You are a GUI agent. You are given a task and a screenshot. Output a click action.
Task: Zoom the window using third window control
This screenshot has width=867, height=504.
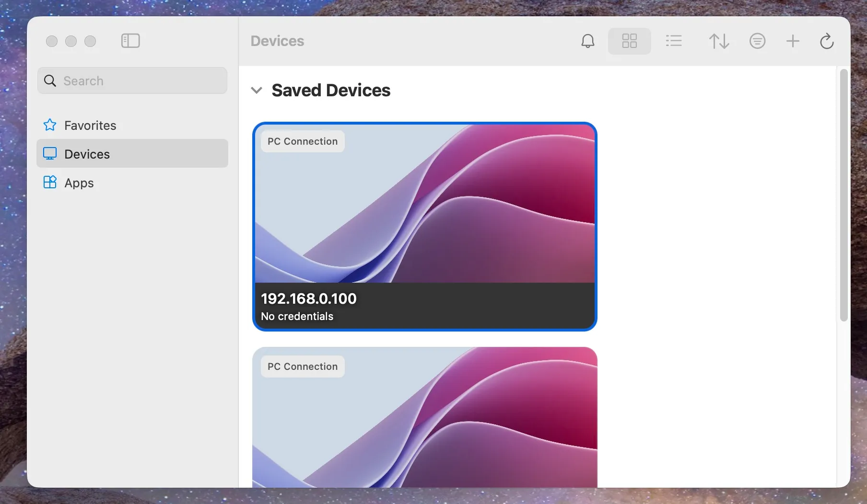click(x=90, y=41)
